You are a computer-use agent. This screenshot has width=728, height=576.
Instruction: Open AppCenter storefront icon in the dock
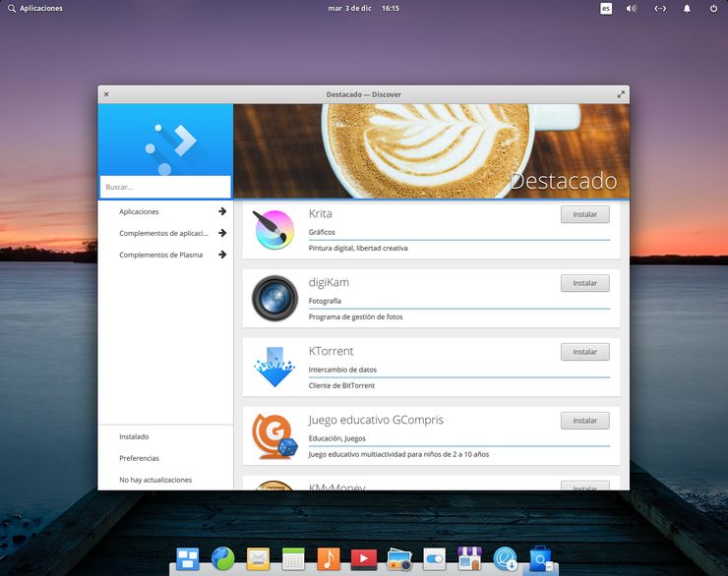(470, 558)
